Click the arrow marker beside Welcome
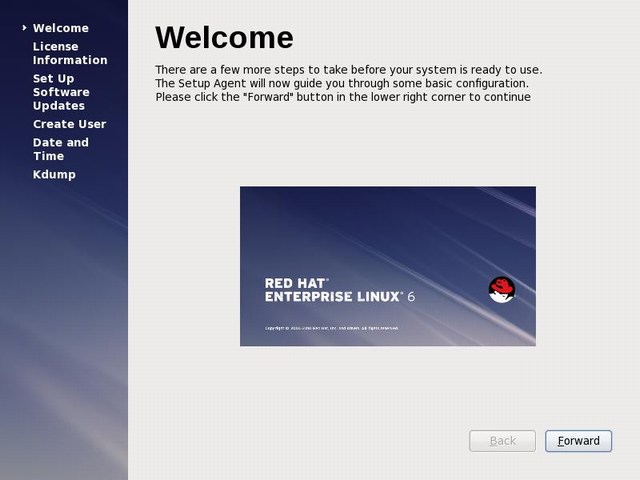640x480 pixels. click(24, 28)
